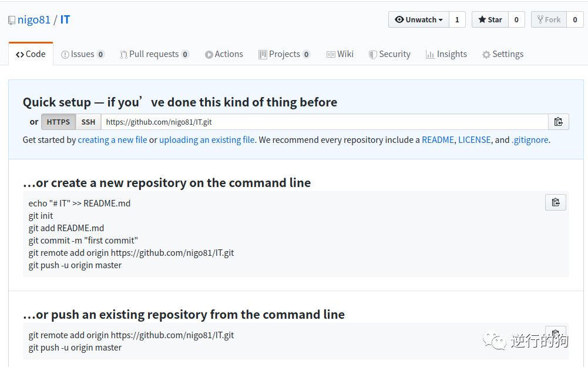
Task: Star the repository
Action: click(490, 19)
